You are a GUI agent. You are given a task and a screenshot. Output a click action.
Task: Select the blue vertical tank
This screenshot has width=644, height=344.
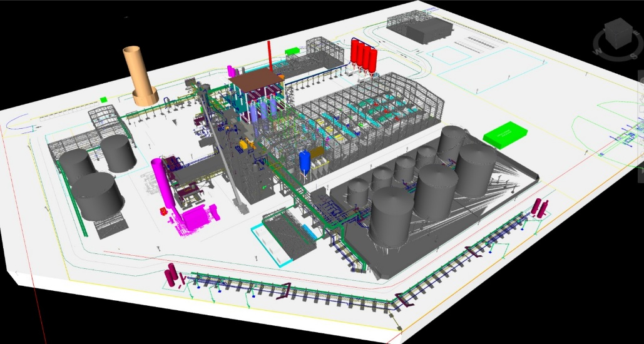pos(305,161)
